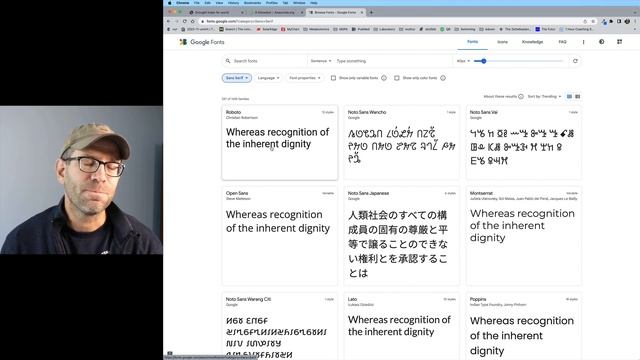This screenshot has width=640, height=360.
Task: Open the Noto Sans Vai card
Action: pos(524,142)
